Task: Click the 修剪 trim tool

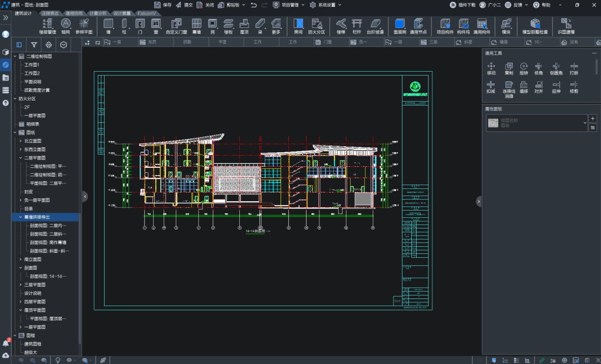Action: 574,87
